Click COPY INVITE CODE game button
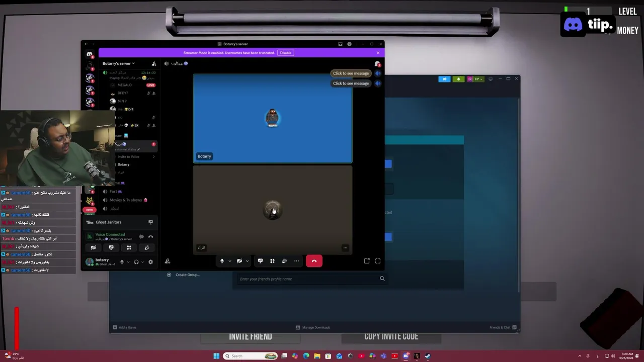 [391, 337]
